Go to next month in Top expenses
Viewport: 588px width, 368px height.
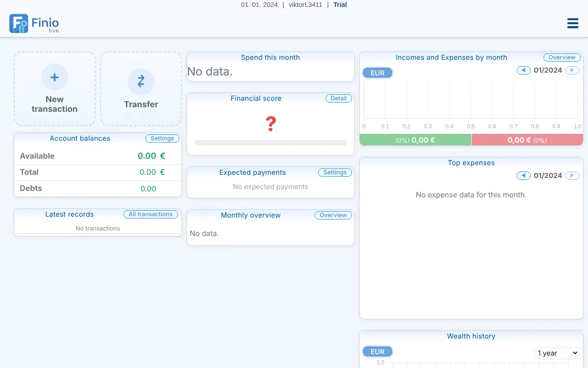point(572,176)
